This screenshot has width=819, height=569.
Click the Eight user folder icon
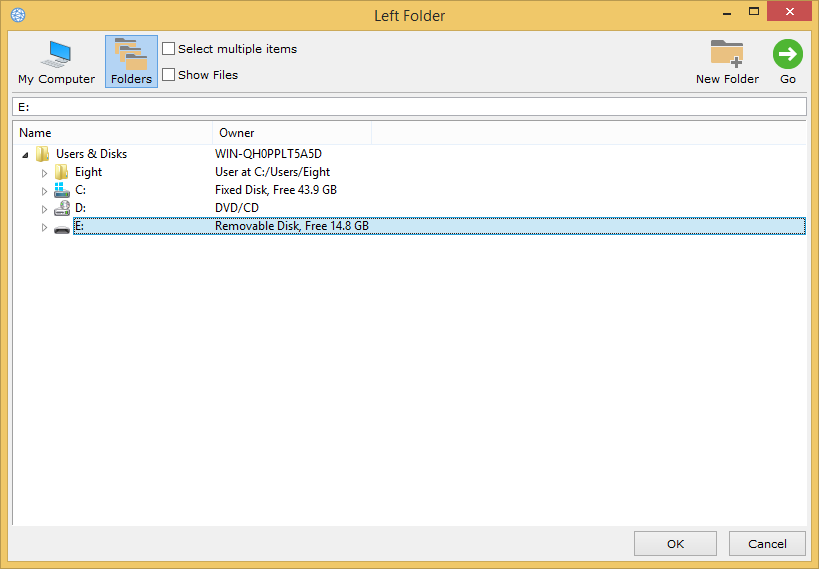62,172
